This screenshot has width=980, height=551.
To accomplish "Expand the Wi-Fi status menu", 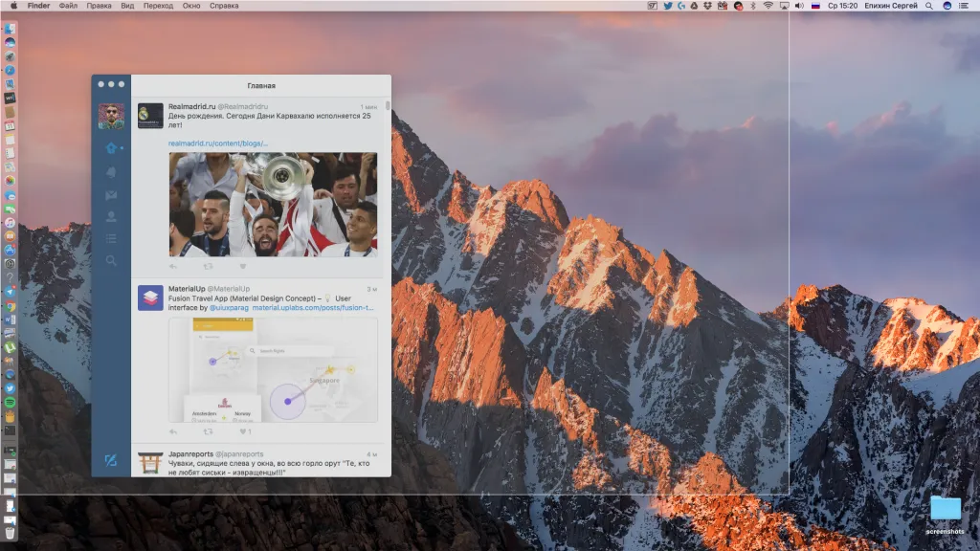I will pos(768,6).
